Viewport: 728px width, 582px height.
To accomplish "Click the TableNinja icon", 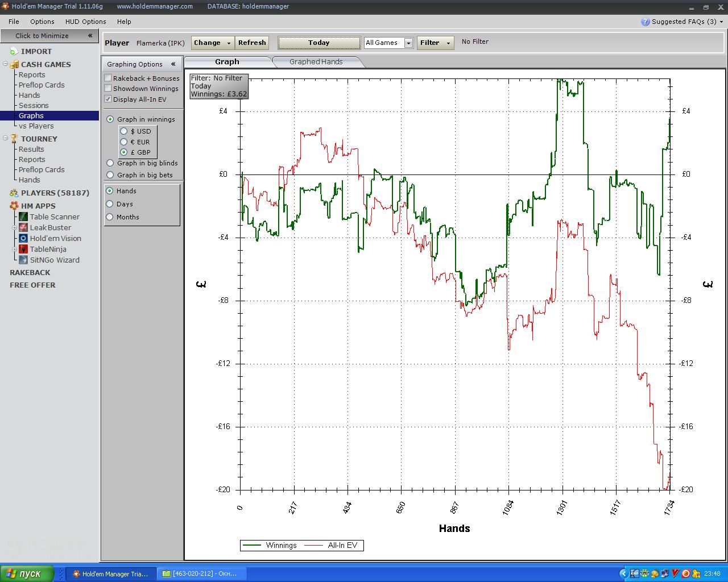I will pos(23,249).
